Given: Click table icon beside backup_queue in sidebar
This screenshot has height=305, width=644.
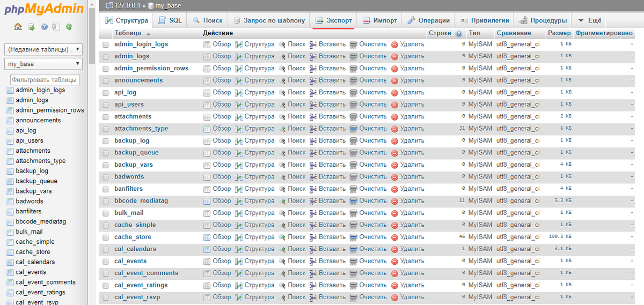Looking at the screenshot, I should (10, 181).
